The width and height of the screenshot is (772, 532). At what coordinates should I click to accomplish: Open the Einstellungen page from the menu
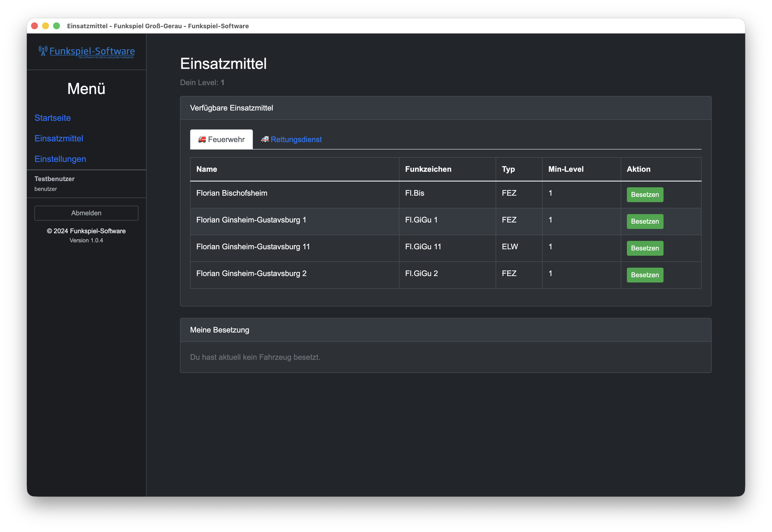pyautogui.click(x=60, y=159)
